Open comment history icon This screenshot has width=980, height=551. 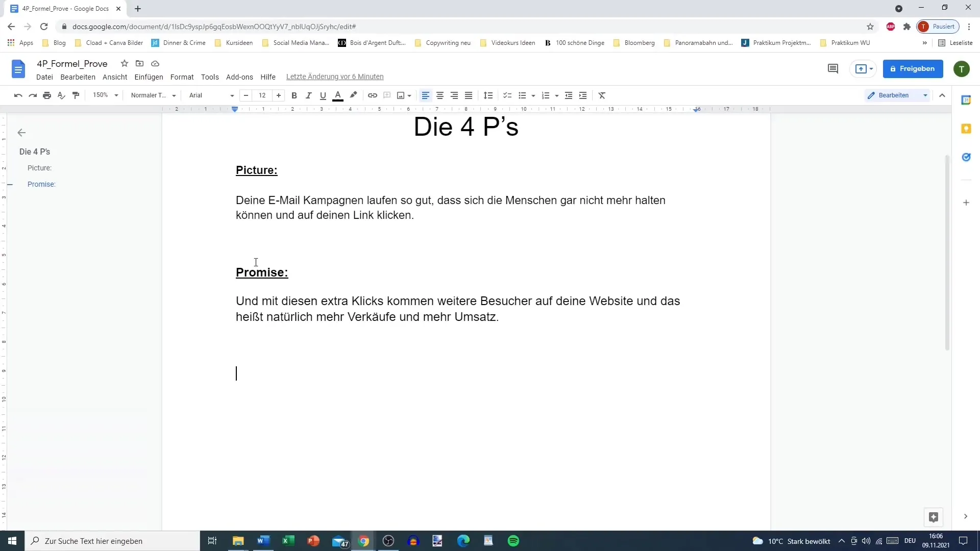(833, 69)
